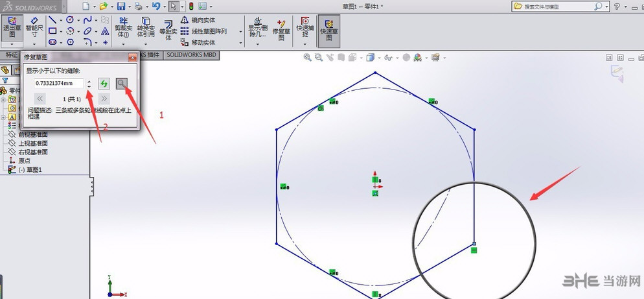644x299 pixels.
Task: Click the Print icon
Action: pyautogui.click(x=139, y=6)
